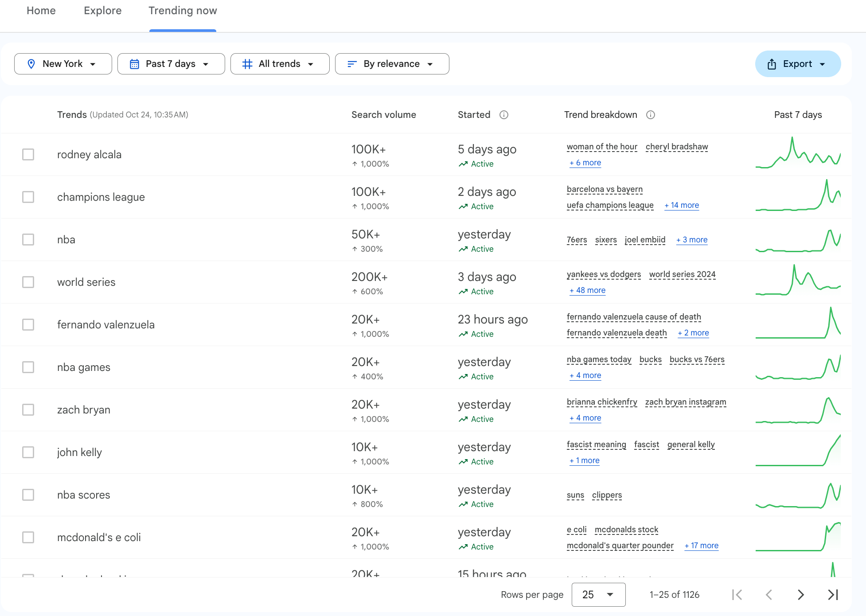Expand '+ 48 more' for world series

click(x=588, y=290)
